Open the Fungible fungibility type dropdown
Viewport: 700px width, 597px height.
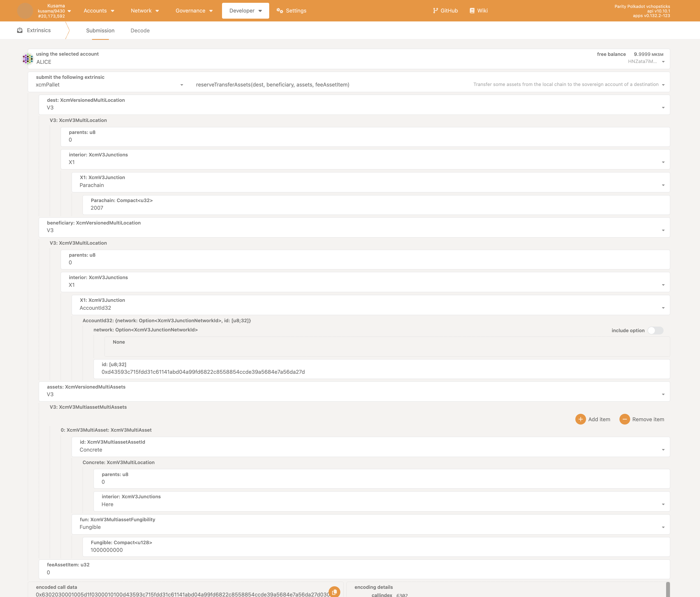tap(370, 527)
